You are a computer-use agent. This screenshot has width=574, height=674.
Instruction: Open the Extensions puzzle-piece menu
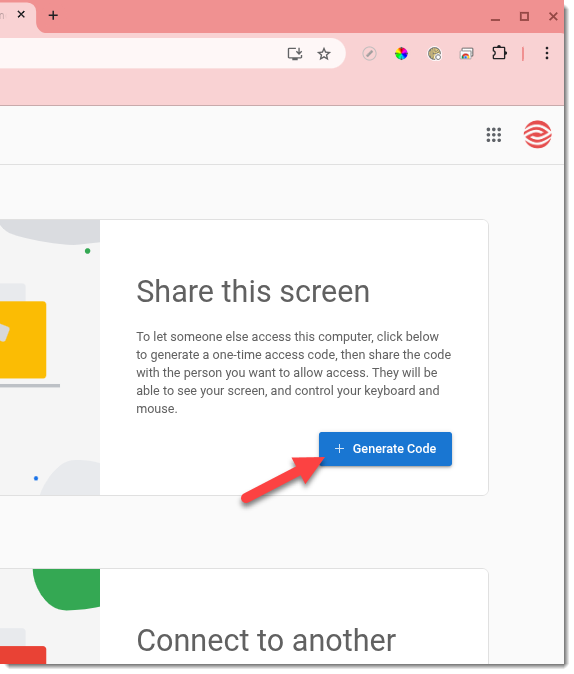499,53
